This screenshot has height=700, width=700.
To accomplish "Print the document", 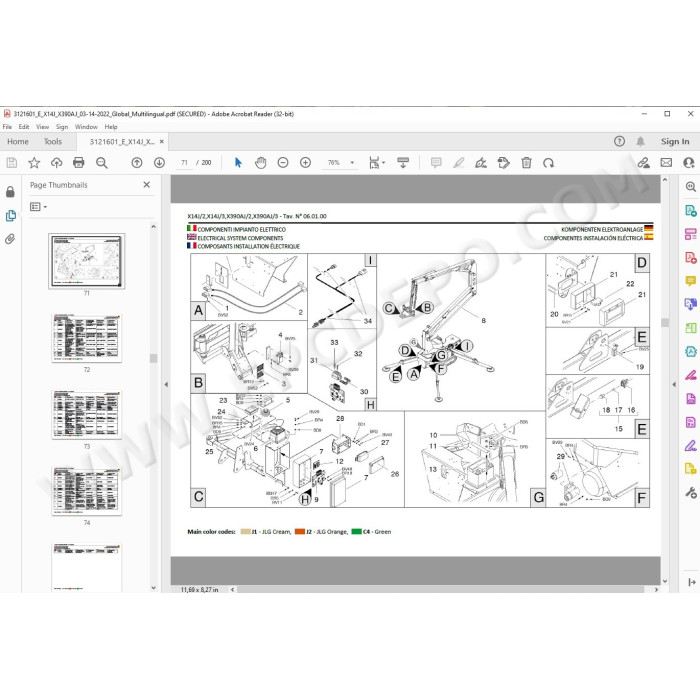I will (79, 163).
